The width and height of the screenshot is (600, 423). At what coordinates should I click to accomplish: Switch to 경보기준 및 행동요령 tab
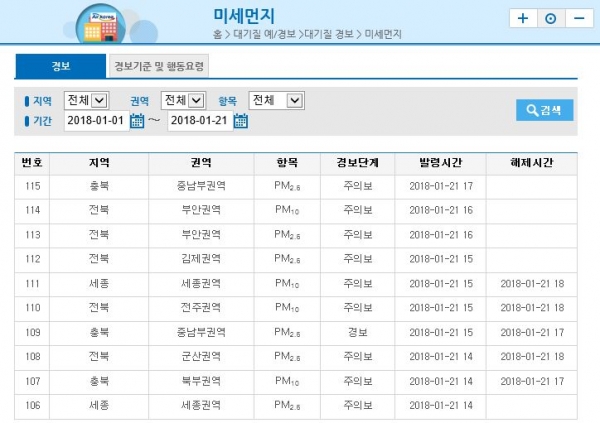(x=159, y=66)
